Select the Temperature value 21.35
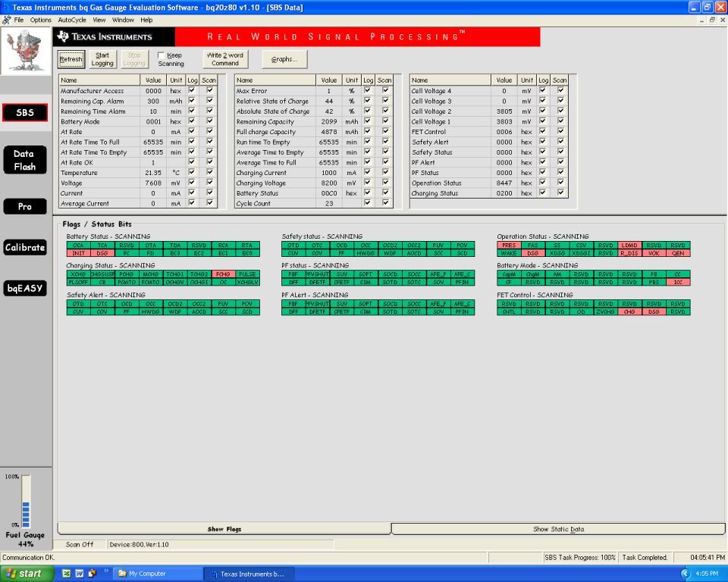 (153, 173)
